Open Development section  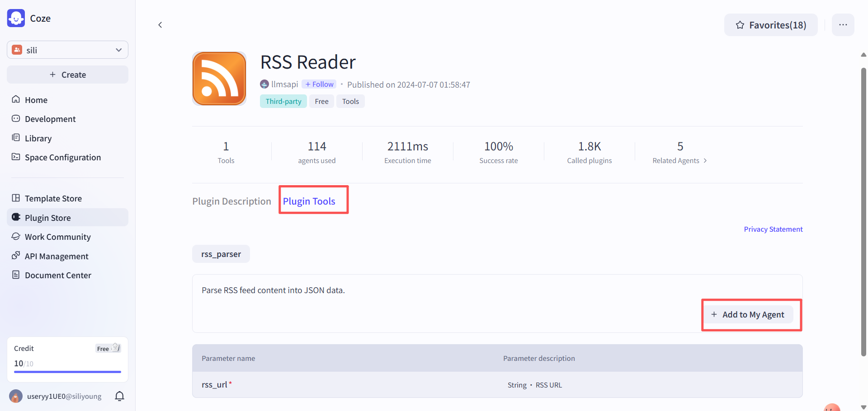(67, 119)
